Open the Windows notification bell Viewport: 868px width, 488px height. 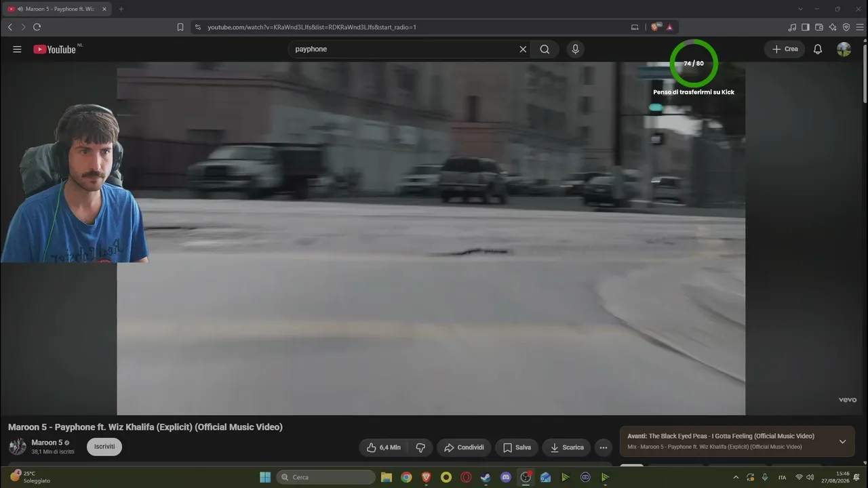click(857, 477)
